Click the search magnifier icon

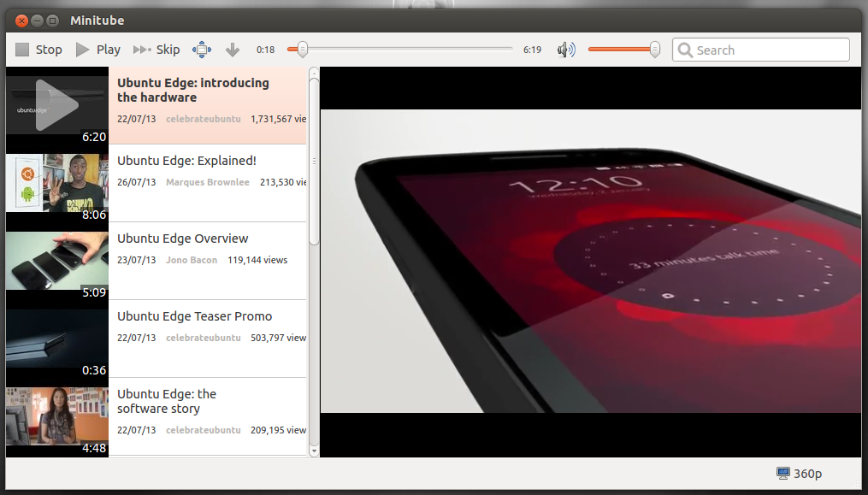(685, 50)
